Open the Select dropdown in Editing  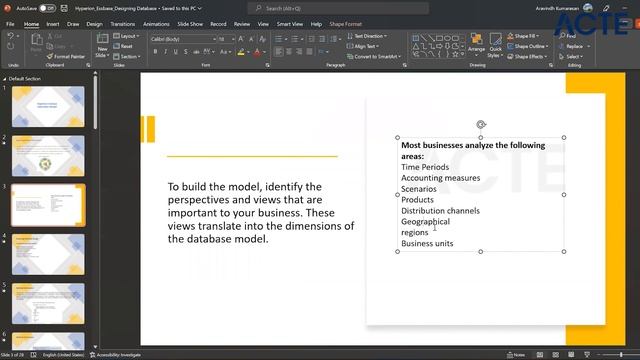[x=571, y=56]
